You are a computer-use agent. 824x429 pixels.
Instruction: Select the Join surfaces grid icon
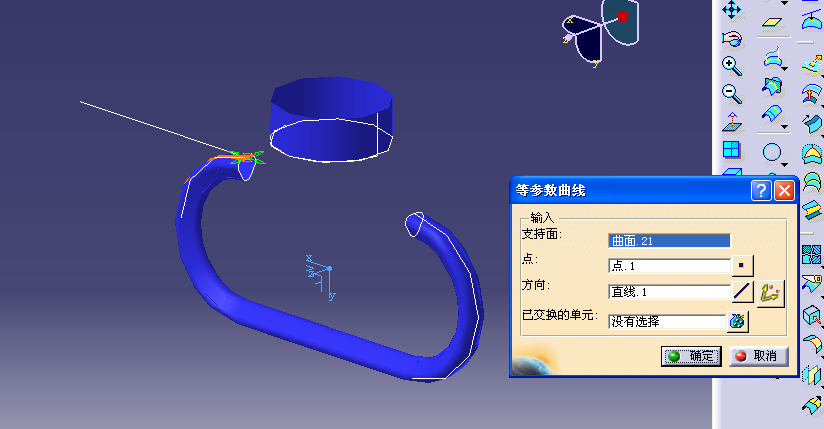click(x=812, y=255)
